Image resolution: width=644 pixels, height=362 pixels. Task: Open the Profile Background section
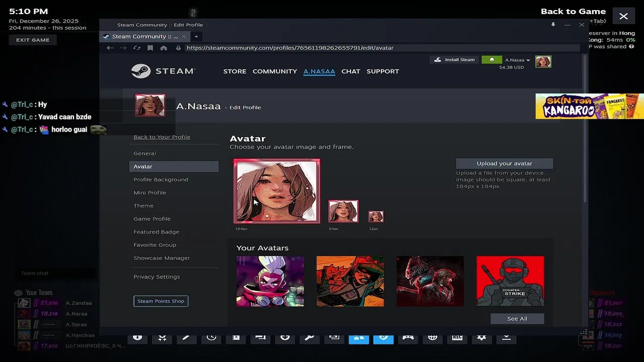click(174, 179)
